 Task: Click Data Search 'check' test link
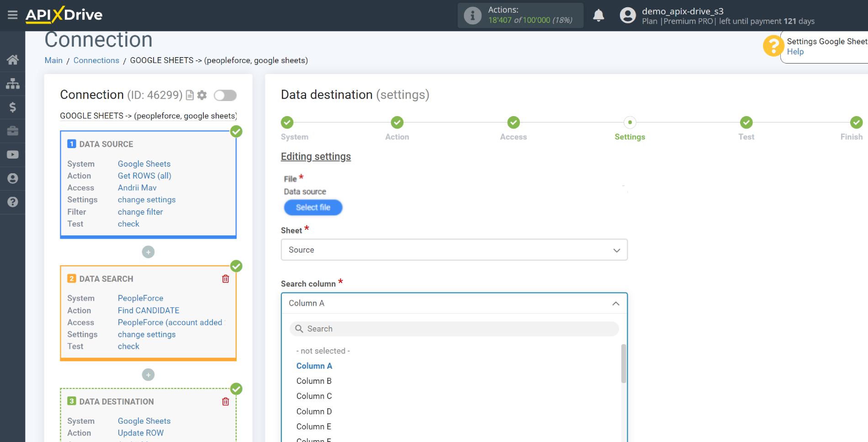(128, 346)
